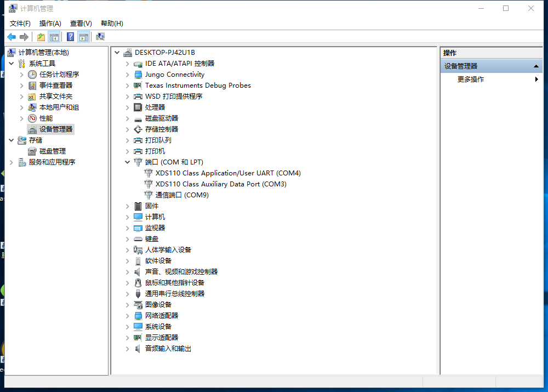Click the Forward arrow toolbar icon
Image resolution: width=548 pixels, height=392 pixels.
point(24,37)
